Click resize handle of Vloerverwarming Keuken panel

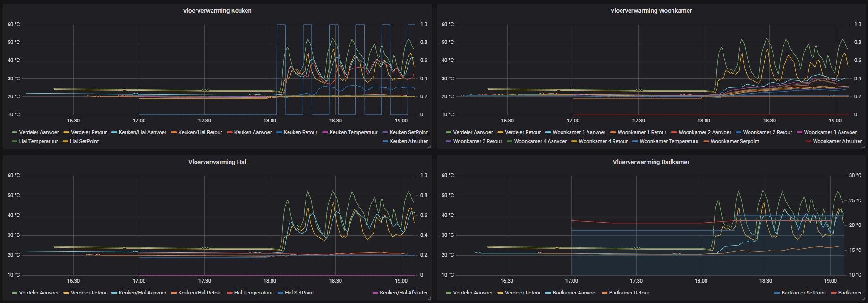(x=429, y=147)
